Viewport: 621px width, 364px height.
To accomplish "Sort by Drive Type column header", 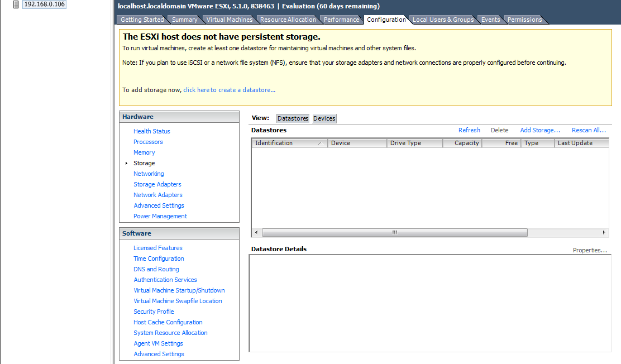I will [415, 143].
